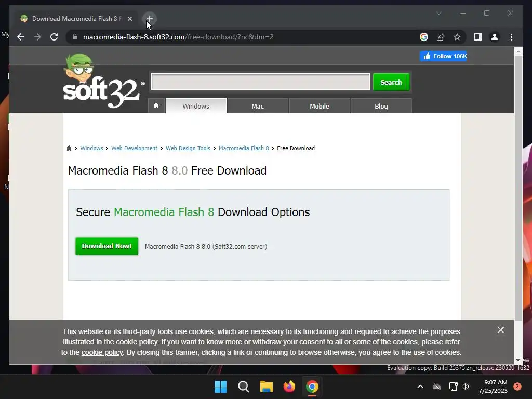Click the cloud sync tray icon
This screenshot has height=399, width=532.
(437, 387)
